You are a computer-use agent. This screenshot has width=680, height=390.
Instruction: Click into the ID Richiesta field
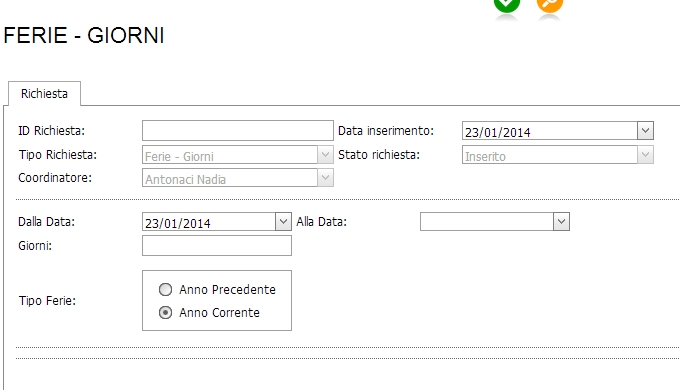pos(238,131)
